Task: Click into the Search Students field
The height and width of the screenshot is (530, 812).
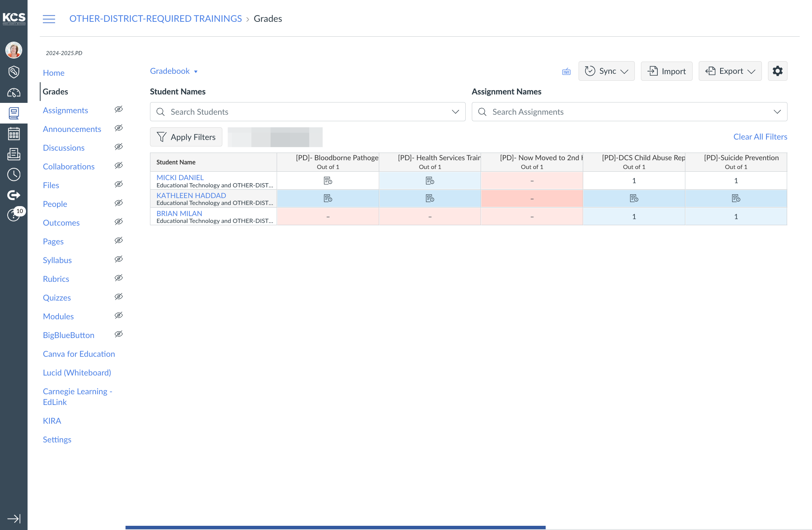Action: click(308, 112)
